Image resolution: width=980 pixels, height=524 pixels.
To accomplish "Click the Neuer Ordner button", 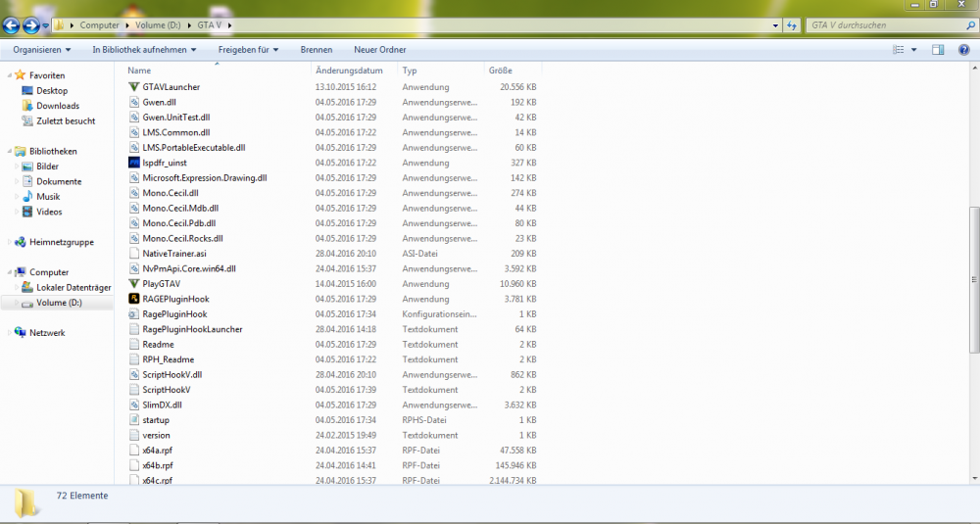I will (380, 49).
